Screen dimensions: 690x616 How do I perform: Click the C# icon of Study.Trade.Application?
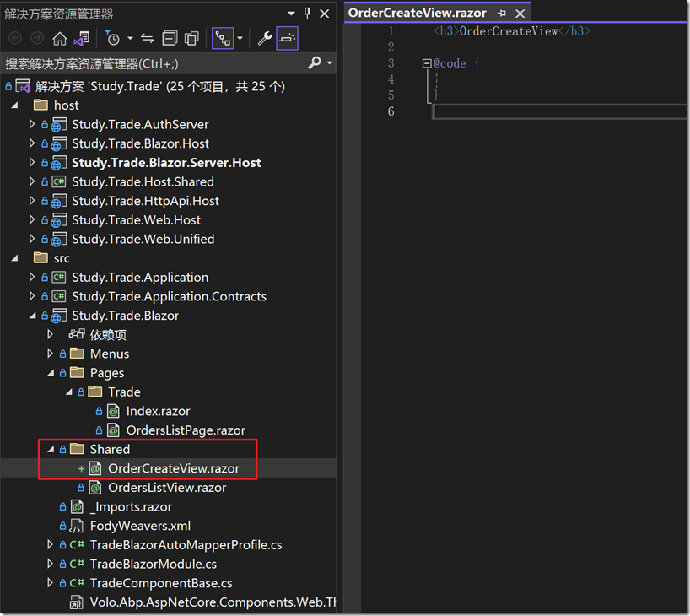click(59, 278)
